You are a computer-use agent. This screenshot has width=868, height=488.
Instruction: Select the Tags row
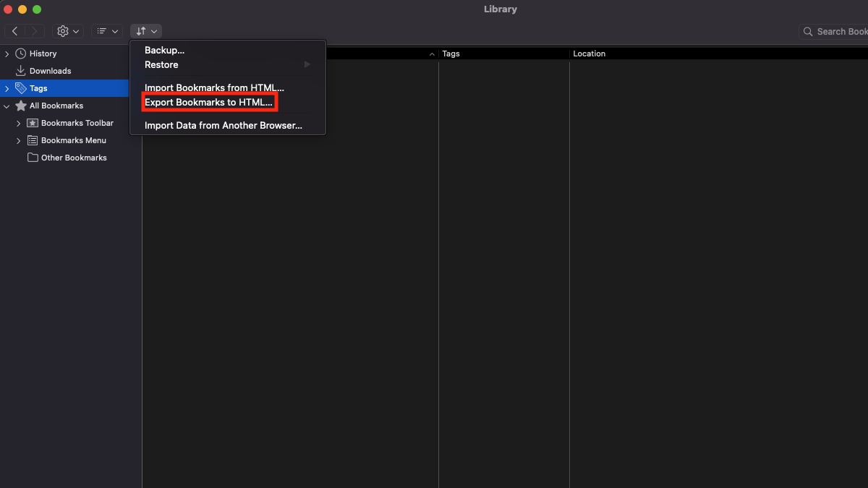click(64, 88)
